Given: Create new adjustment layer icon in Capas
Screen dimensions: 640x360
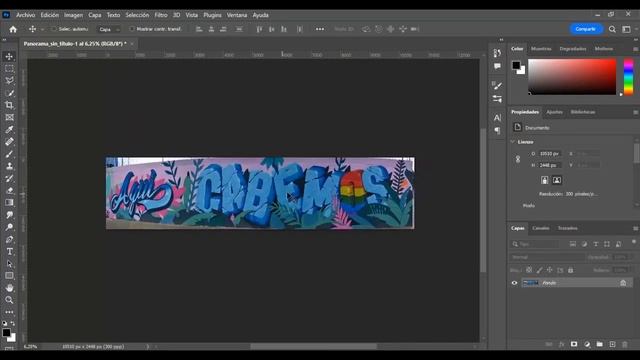Looking at the screenshot, I should (587, 344).
